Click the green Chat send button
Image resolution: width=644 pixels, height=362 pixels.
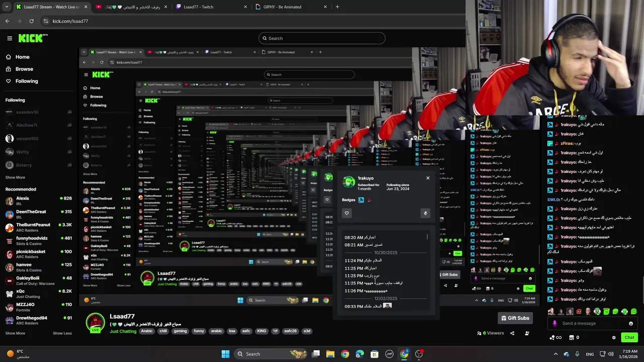coord(629,337)
